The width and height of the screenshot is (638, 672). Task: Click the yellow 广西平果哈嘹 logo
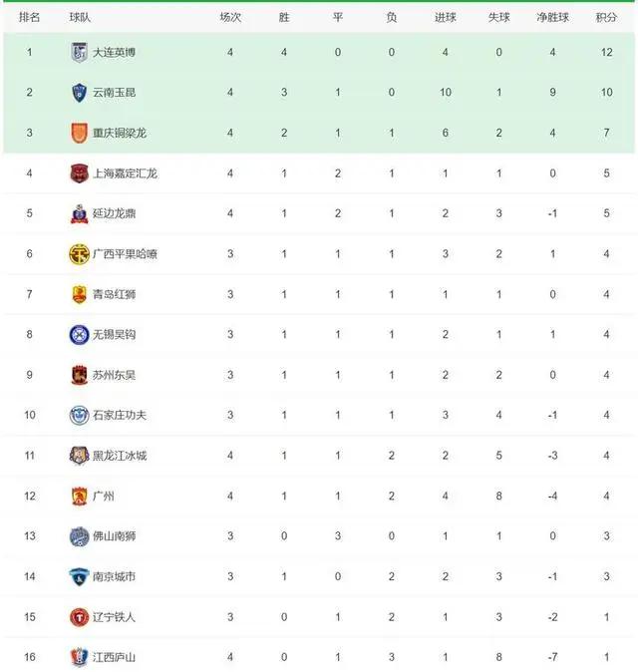click(x=79, y=254)
